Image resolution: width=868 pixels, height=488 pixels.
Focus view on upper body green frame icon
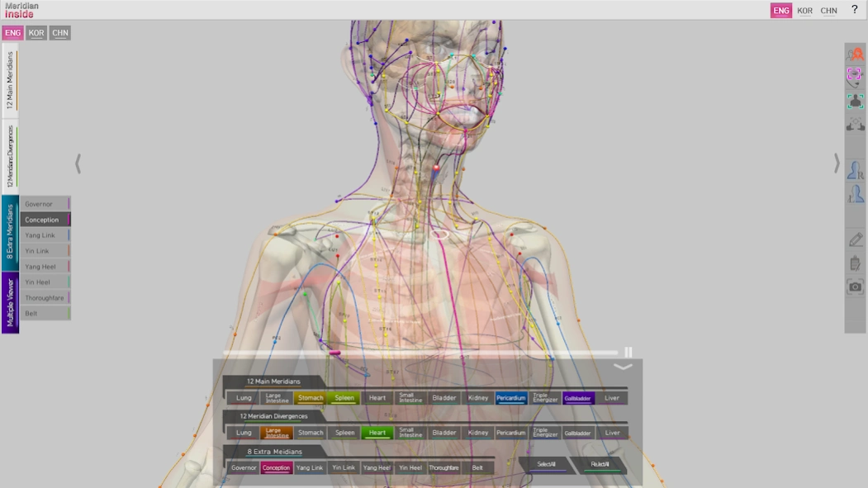point(856,102)
